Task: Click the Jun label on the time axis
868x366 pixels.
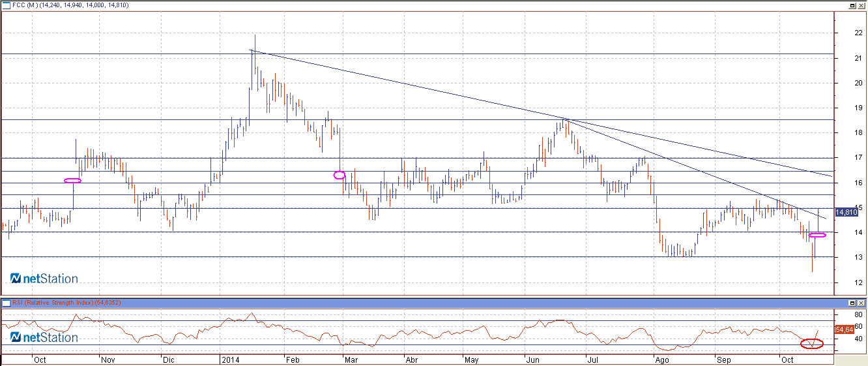Action: 532,359
